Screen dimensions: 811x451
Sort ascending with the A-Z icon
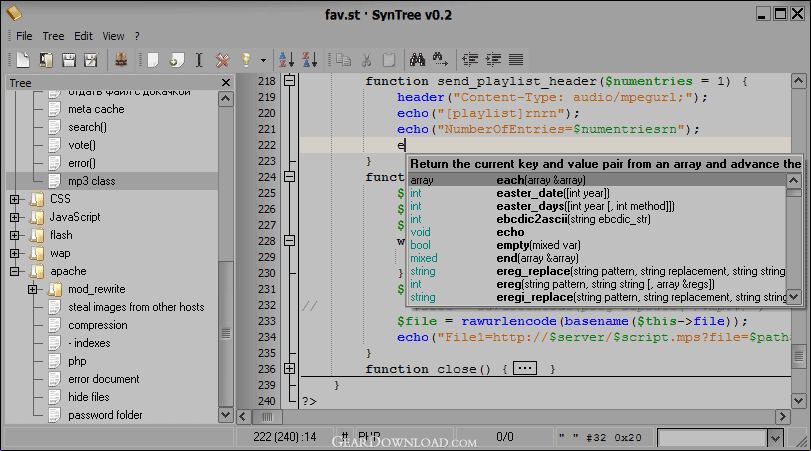tap(286, 60)
